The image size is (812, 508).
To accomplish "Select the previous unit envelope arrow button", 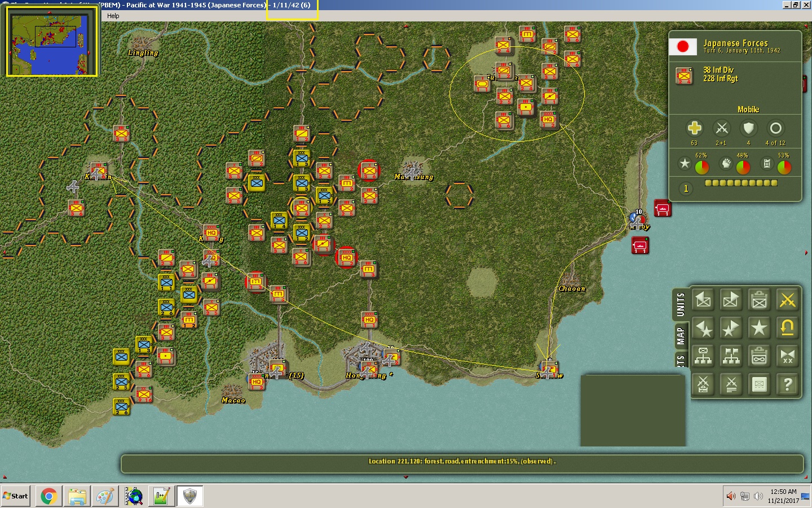I will pyautogui.click(x=703, y=300).
